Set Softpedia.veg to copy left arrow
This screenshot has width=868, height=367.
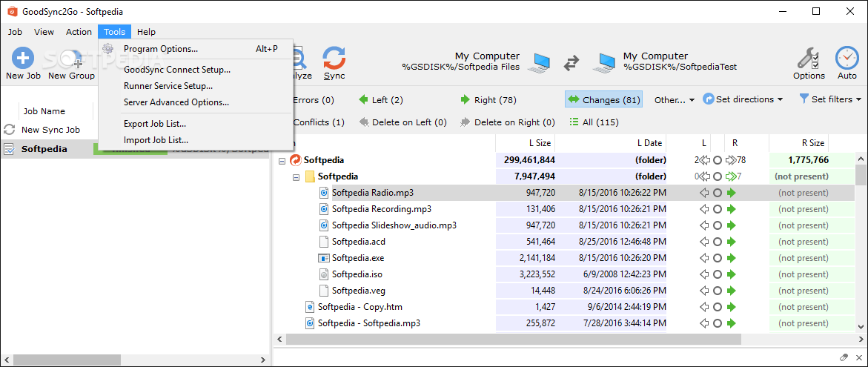(704, 291)
